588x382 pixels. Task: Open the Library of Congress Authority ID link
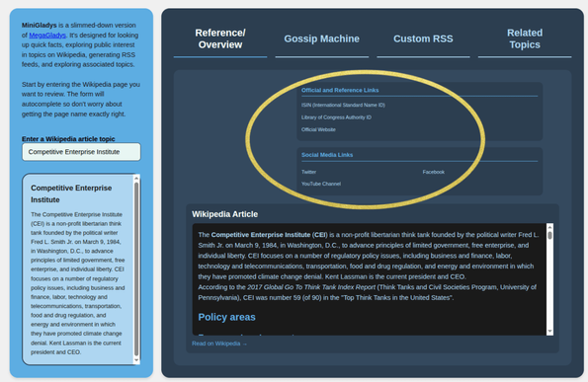[x=336, y=117]
